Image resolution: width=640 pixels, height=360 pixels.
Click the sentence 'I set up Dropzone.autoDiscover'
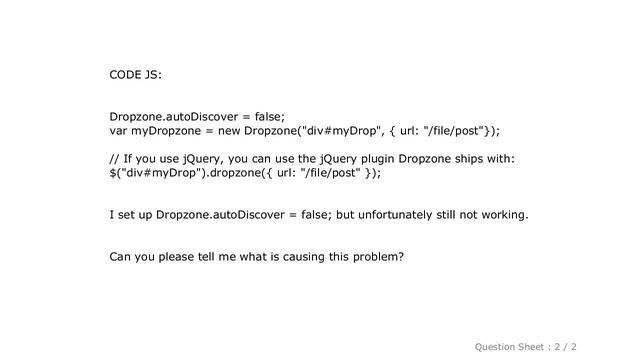coord(319,215)
